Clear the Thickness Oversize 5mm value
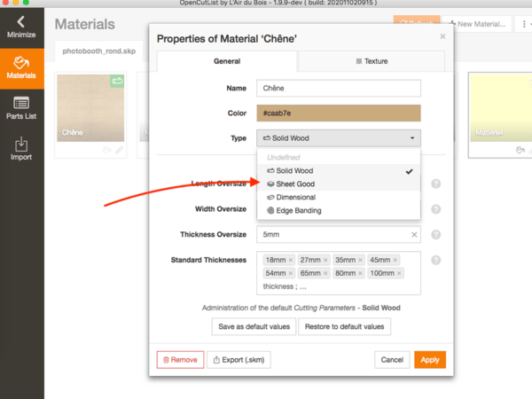Viewport: 532px width, 399px height. [x=414, y=235]
